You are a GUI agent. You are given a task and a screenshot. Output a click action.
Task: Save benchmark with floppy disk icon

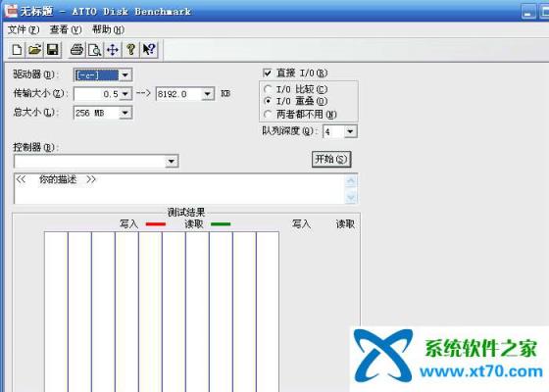pos(53,50)
